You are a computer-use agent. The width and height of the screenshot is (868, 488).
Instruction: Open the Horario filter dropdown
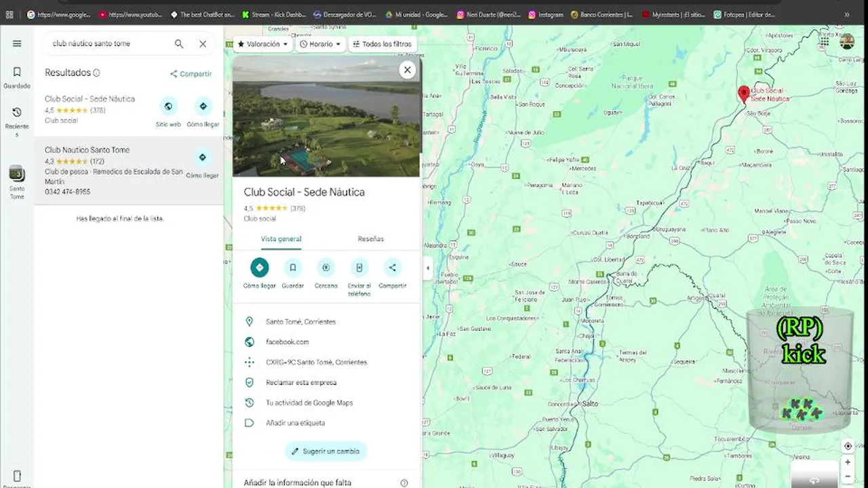click(320, 44)
